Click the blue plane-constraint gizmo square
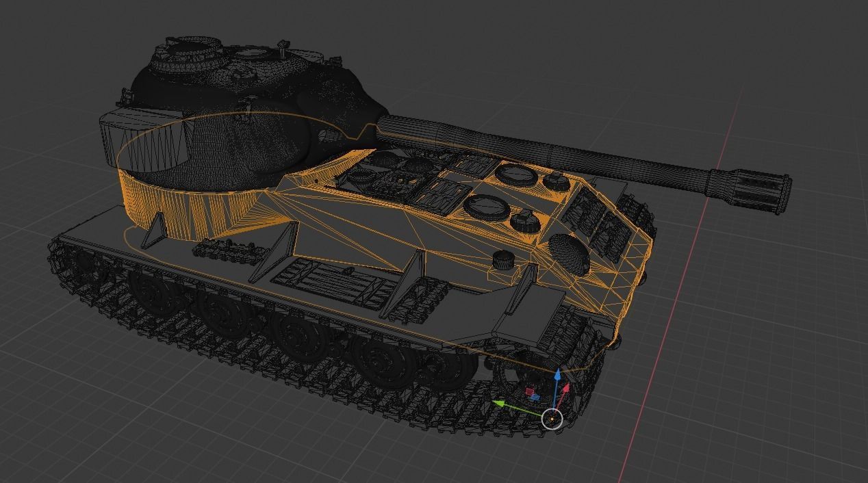Image resolution: width=868 pixels, height=483 pixels. click(535, 397)
